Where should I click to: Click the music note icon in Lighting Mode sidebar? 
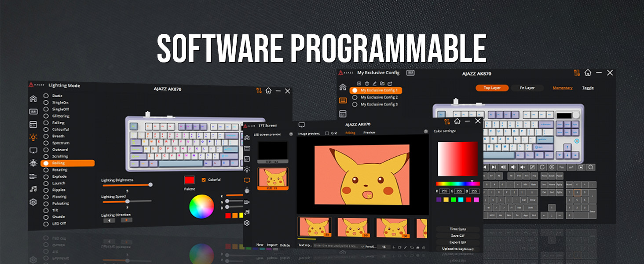pyautogui.click(x=33, y=189)
